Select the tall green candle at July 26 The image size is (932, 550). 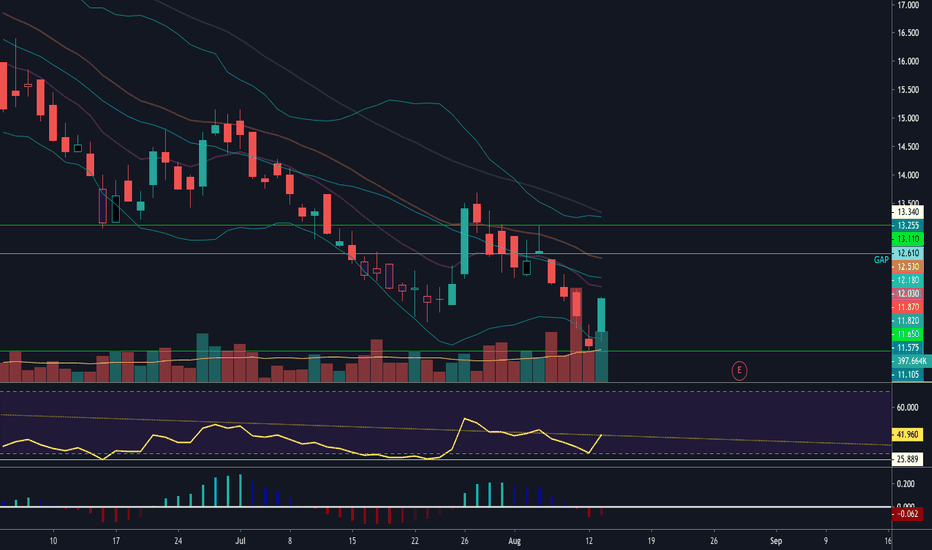pyautogui.click(x=464, y=241)
